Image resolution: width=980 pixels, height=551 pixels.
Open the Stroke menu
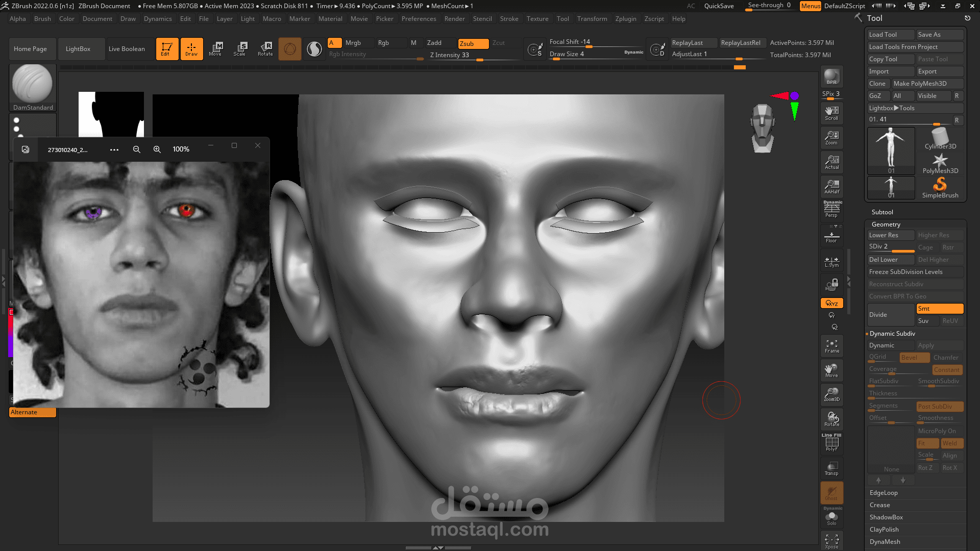pyautogui.click(x=509, y=19)
